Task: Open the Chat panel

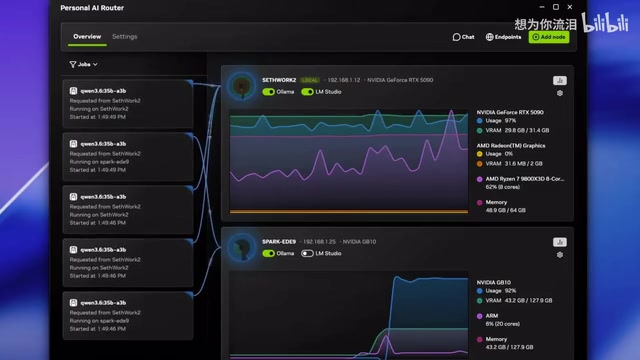Action: pos(463,37)
